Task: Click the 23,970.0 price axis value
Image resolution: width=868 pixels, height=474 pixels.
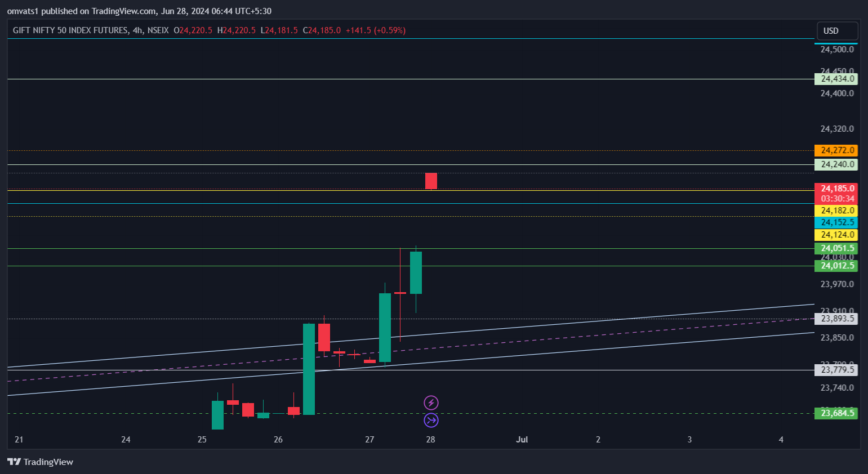Action: (x=837, y=284)
